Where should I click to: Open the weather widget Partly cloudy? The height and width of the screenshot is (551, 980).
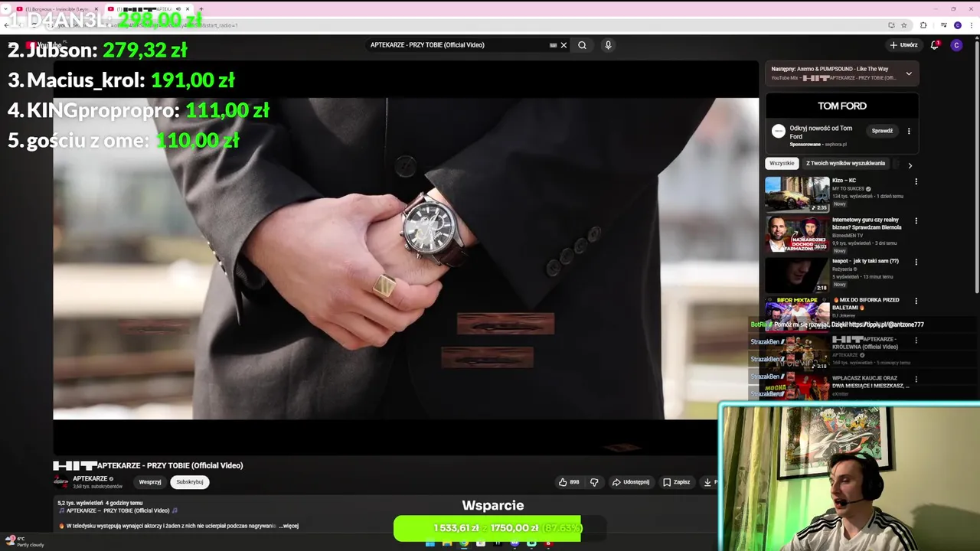(x=24, y=542)
